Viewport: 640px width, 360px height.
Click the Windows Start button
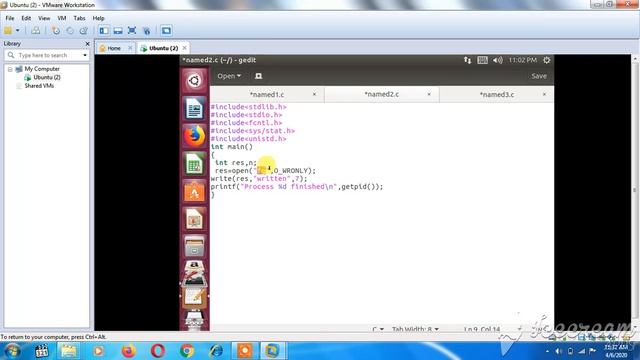coord(12,351)
